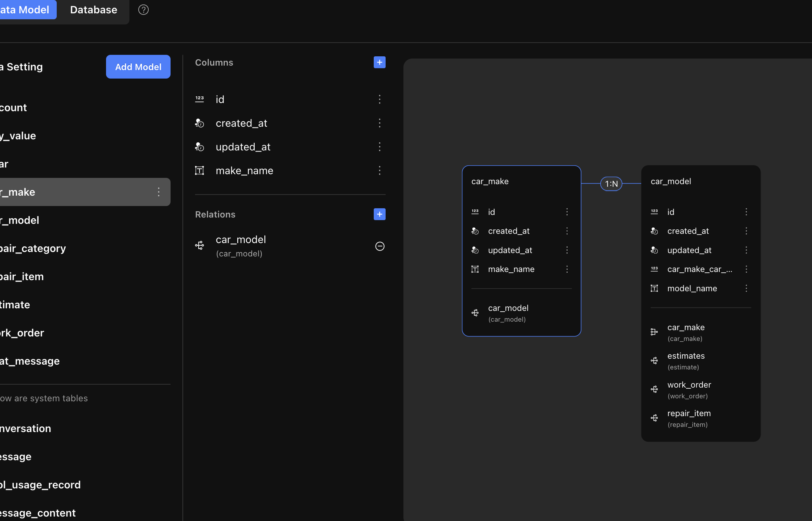Click the car_model card title in diagram
The width and height of the screenshot is (812, 521).
point(671,181)
